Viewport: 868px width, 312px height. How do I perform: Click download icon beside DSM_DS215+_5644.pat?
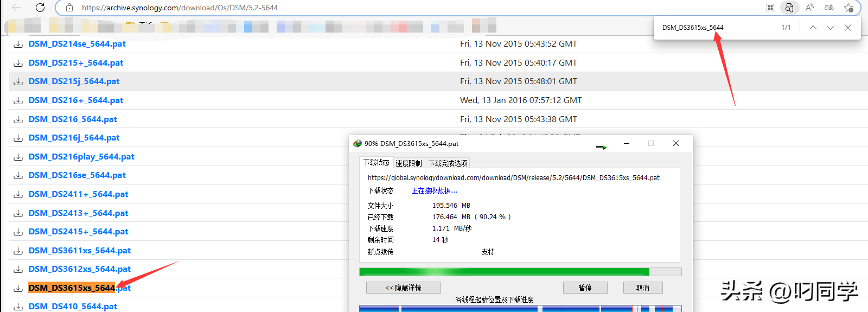click(x=18, y=63)
